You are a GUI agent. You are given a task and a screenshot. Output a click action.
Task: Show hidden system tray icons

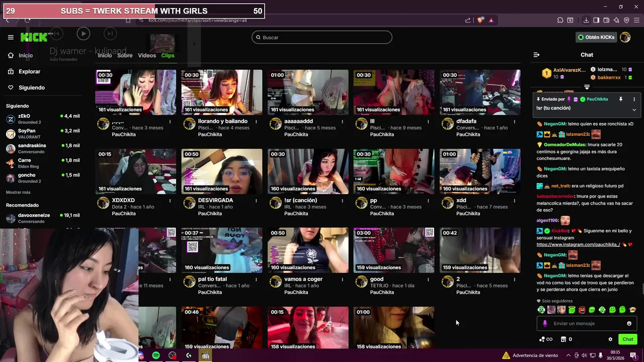[x=568, y=355]
